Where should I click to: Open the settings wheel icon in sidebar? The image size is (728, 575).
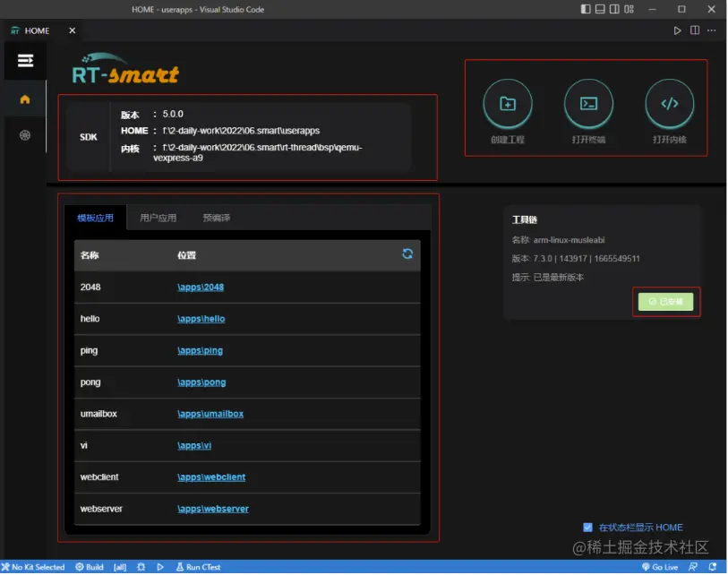click(x=25, y=135)
